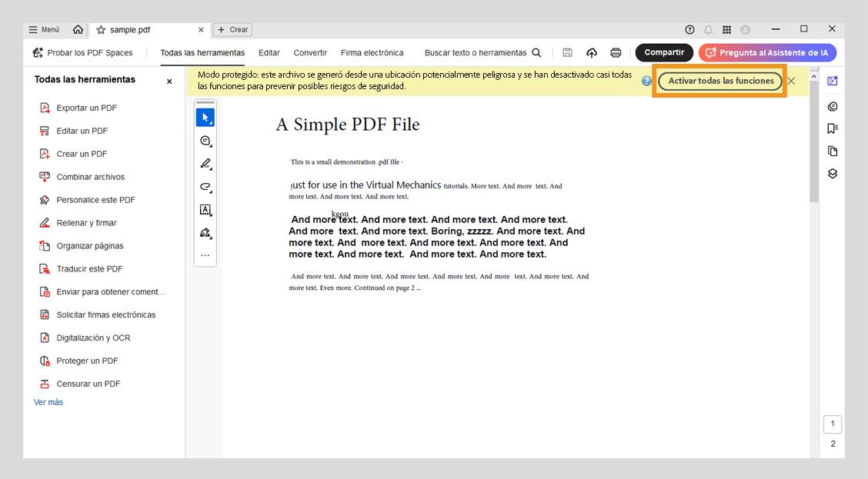Select the highlighter pen tool
The width and height of the screenshot is (868, 479).
pyautogui.click(x=205, y=164)
